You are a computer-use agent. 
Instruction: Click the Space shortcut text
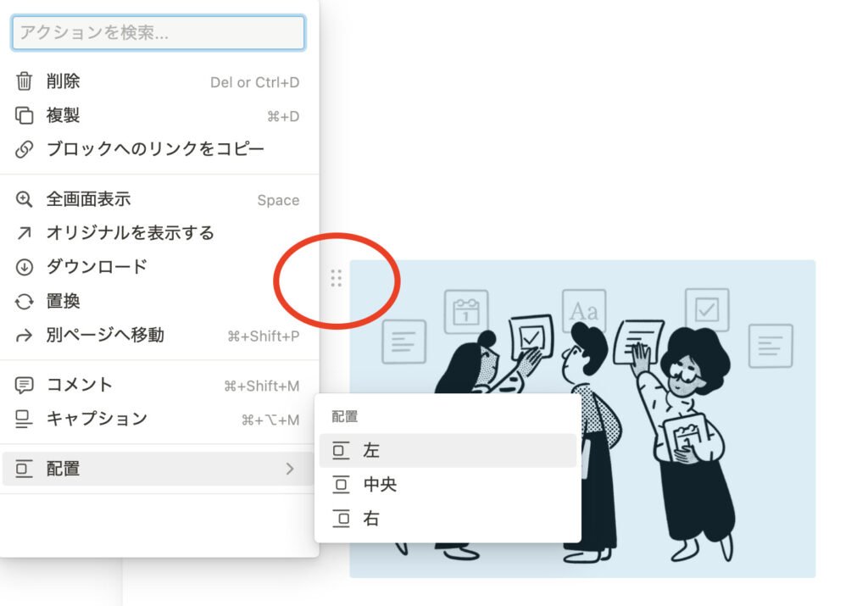pos(278,200)
